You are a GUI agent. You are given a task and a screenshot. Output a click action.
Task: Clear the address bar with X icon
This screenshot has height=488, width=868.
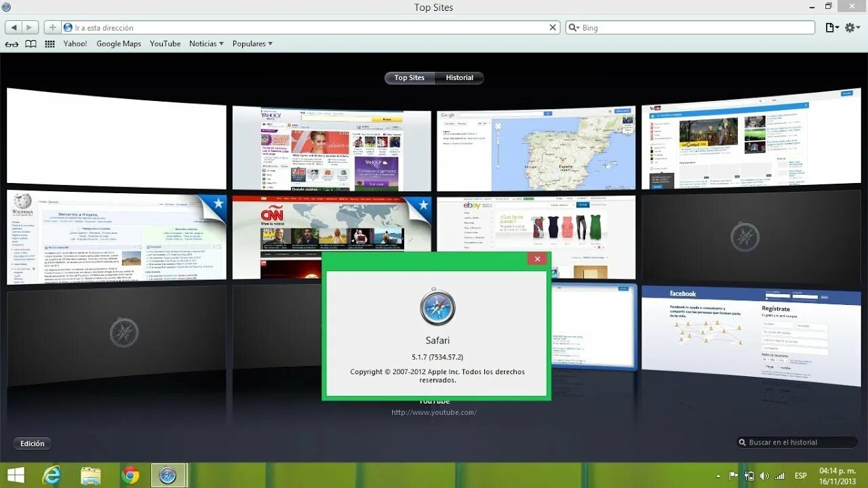pos(553,28)
